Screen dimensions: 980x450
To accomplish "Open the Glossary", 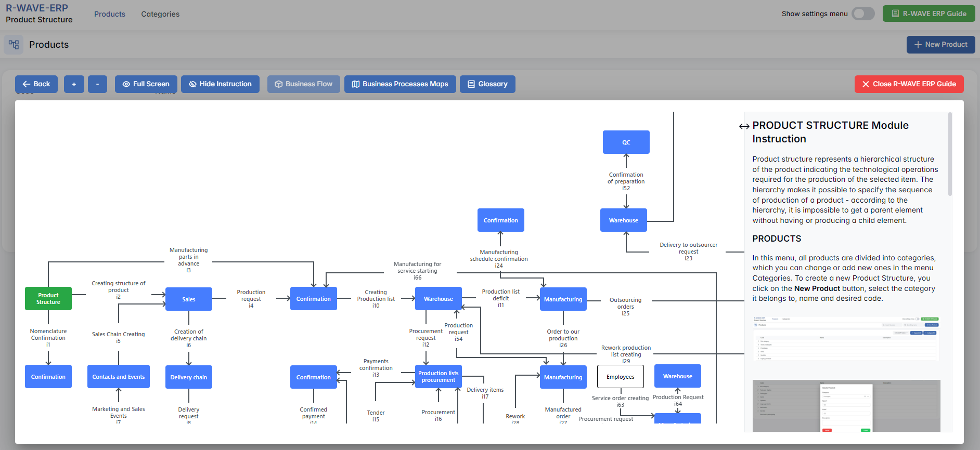I will click(487, 84).
